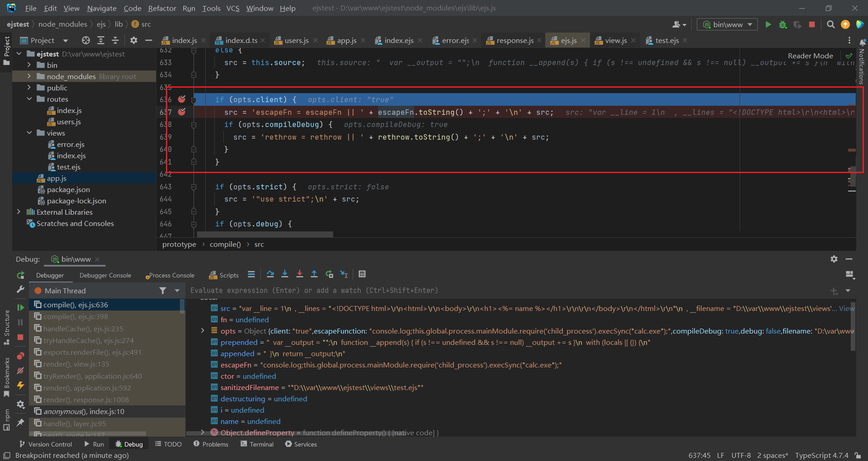Open bin\www run configuration dropdown
Image resolution: width=868 pixels, height=461 pixels.
point(727,24)
